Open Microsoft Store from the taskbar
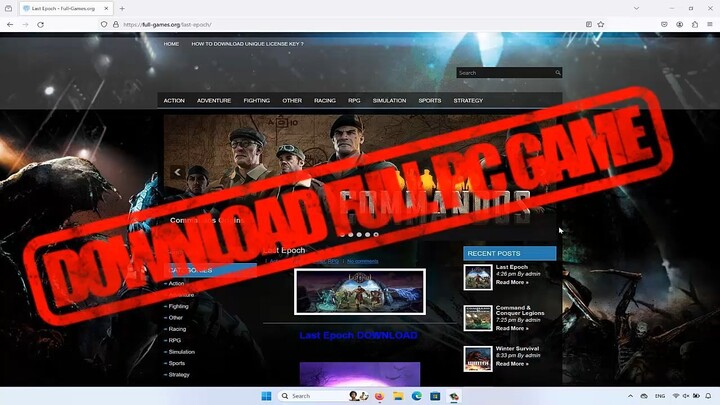 tap(435, 396)
